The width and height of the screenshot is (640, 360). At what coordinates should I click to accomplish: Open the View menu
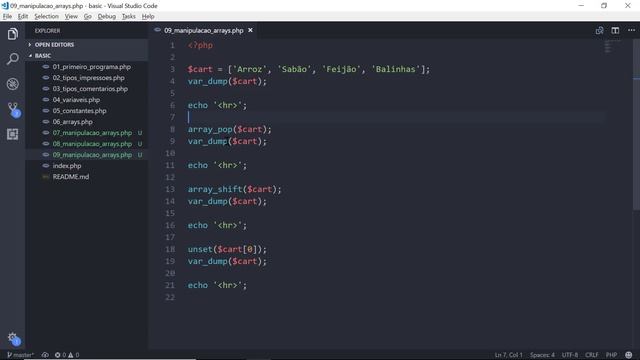(x=71, y=16)
